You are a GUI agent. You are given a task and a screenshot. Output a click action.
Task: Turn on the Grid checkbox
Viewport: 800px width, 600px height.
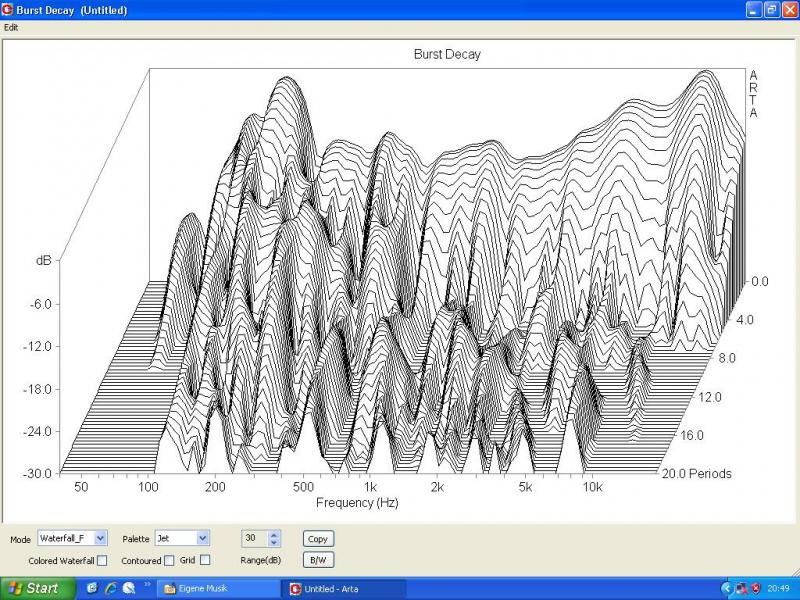(205, 561)
